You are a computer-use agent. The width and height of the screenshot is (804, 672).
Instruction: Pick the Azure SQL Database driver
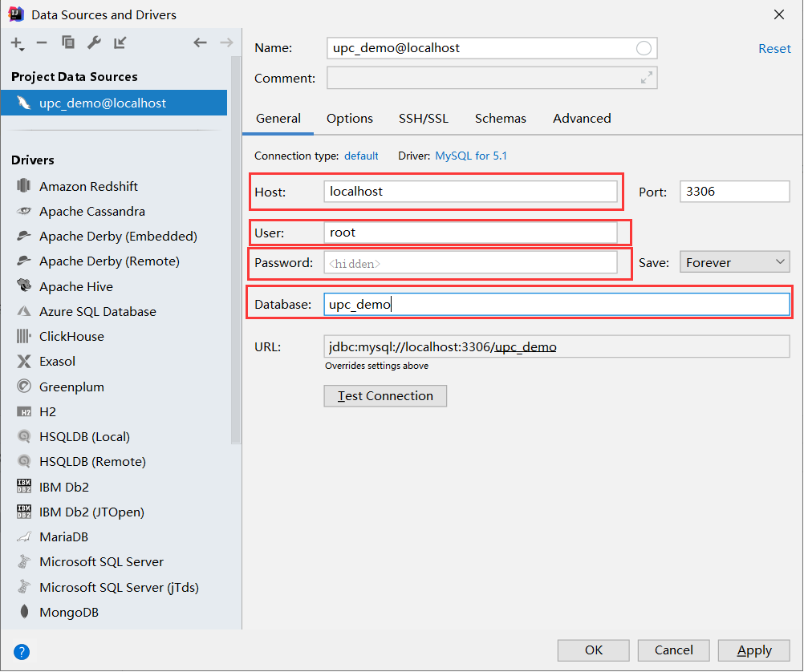click(x=97, y=312)
